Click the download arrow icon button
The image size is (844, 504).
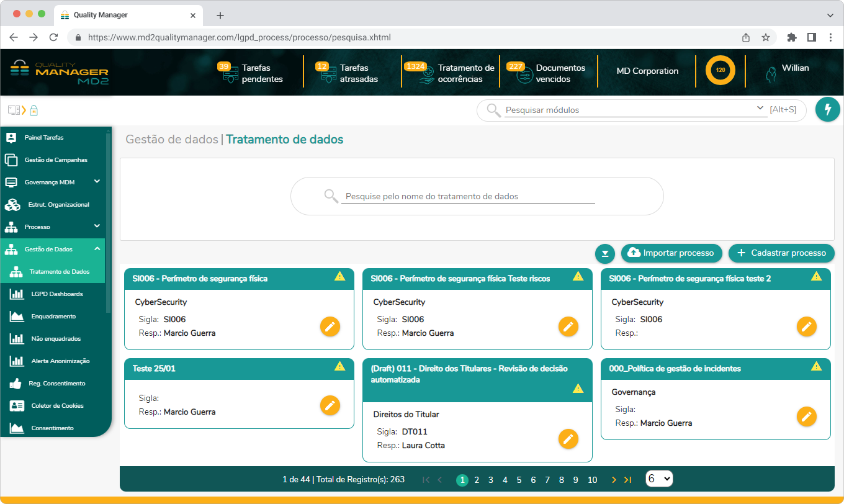pyautogui.click(x=605, y=253)
